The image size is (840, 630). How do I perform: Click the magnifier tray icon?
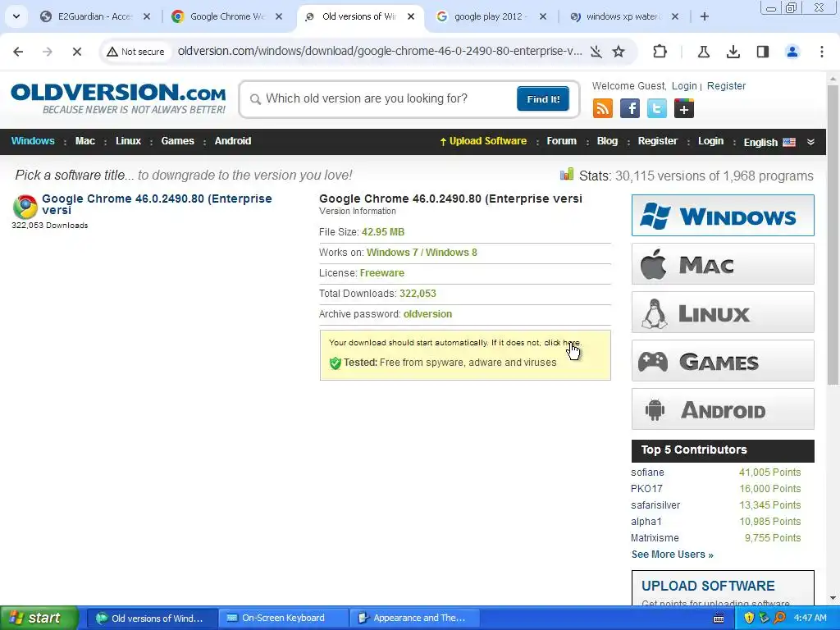[x=780, y=619]
